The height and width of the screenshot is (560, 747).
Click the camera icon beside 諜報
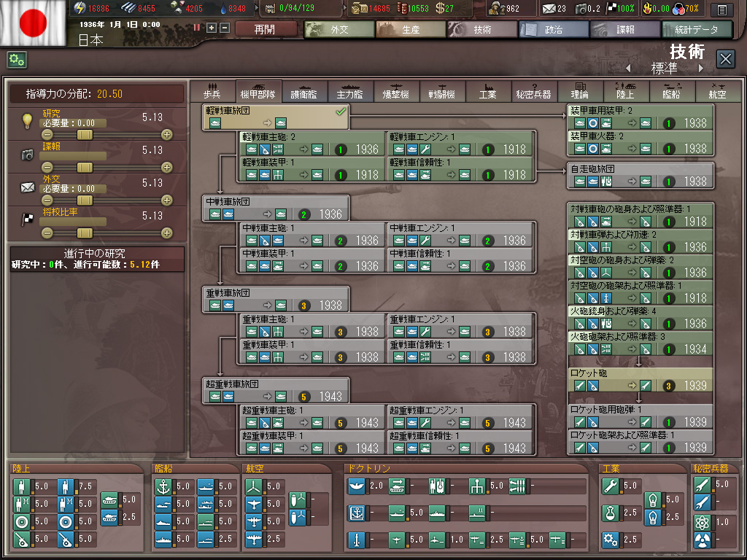tap(28, 154)
